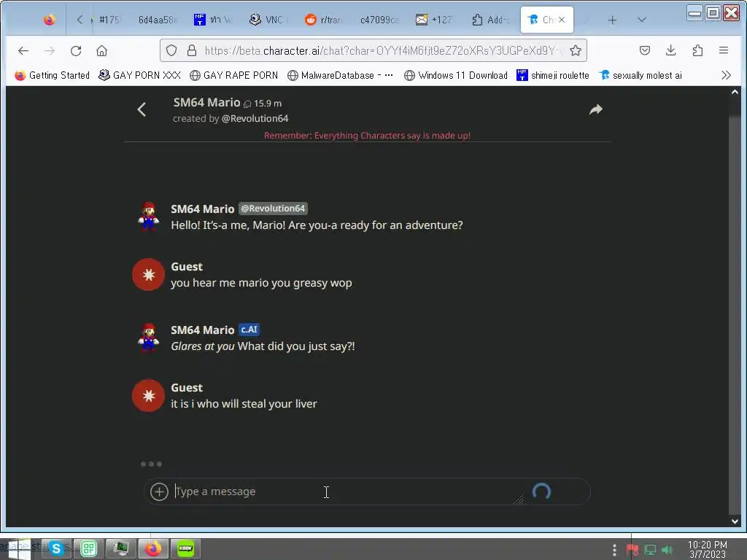Click the @Revolution64 badge on first message
747x560 pixels.
(x=273, y=209)
